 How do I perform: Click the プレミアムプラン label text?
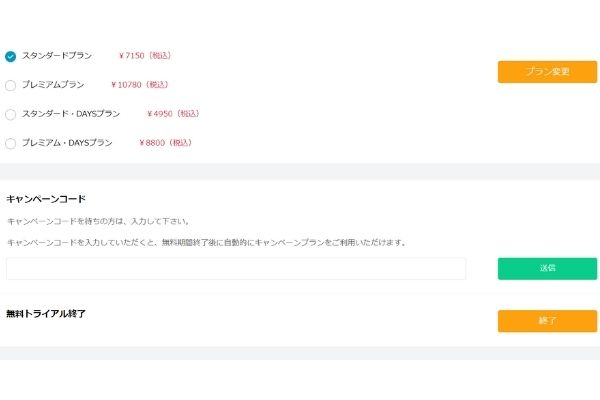tap(53, 85)
